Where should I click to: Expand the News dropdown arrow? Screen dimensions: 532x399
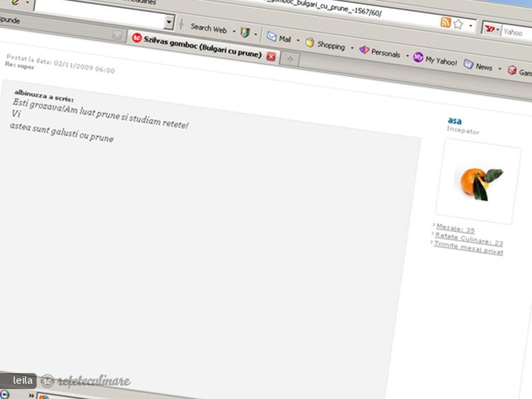[x=499, y=68]
